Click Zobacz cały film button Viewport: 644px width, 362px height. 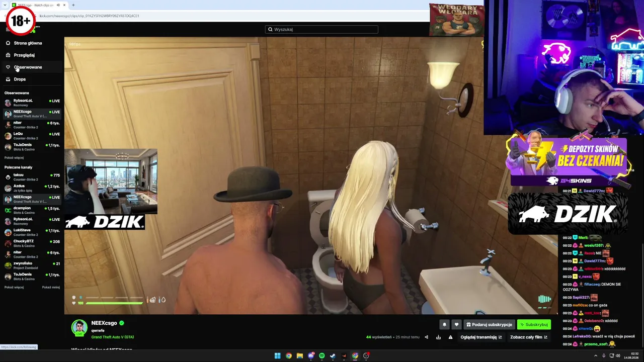coord(529,337)
